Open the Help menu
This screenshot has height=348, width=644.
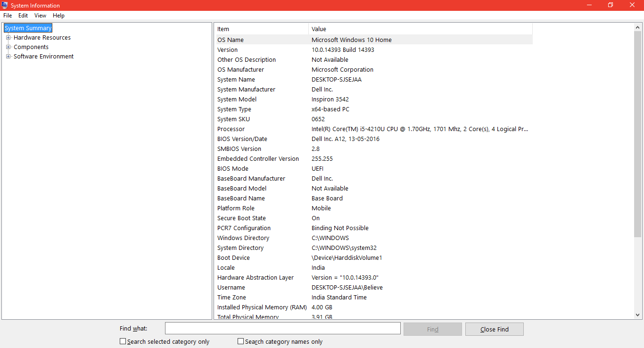point(58,15)
